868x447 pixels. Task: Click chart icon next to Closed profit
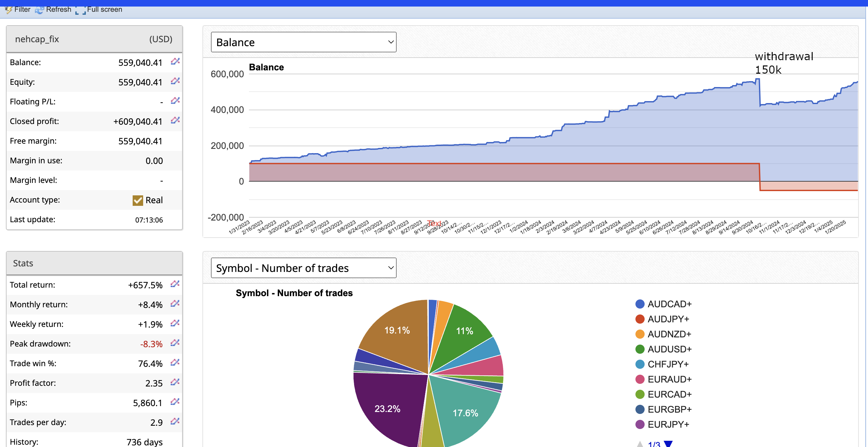[175, 120]
